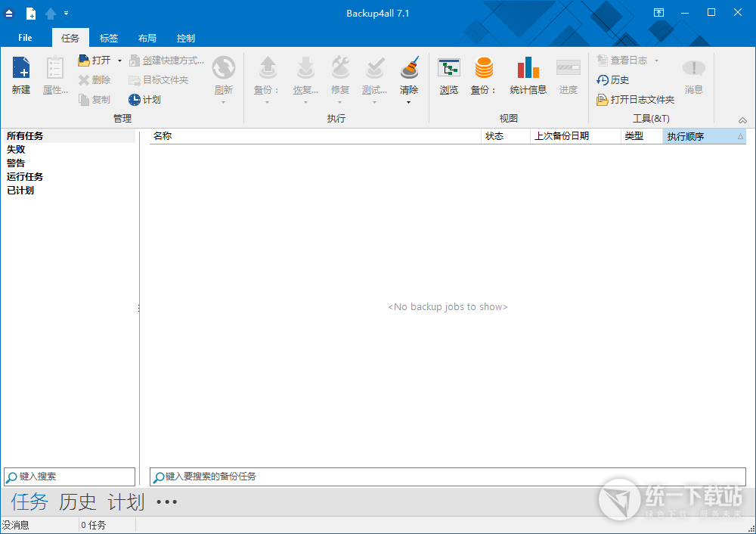Click the 计划 (Schedule) clock icon

pos(135,100)
